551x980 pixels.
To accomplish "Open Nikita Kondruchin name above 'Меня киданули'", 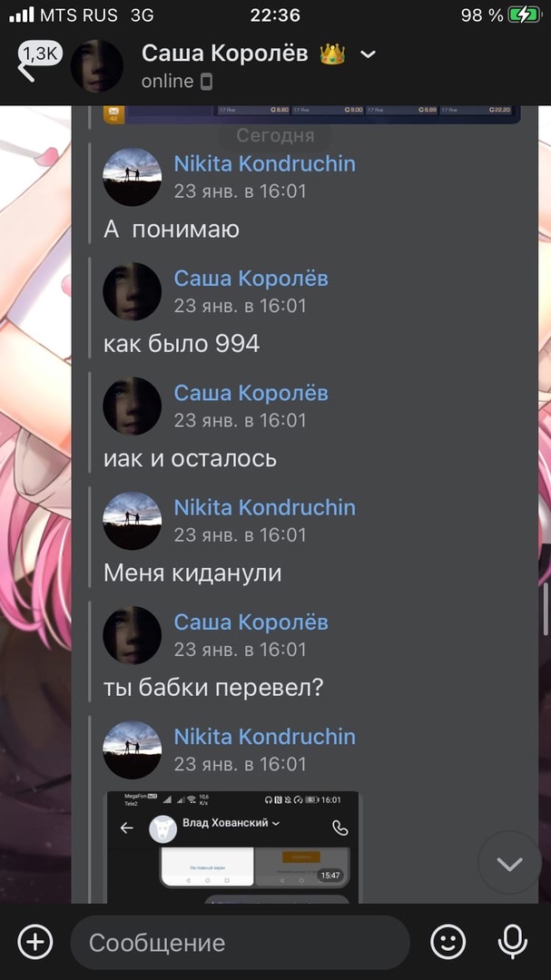I will (264, 507).
